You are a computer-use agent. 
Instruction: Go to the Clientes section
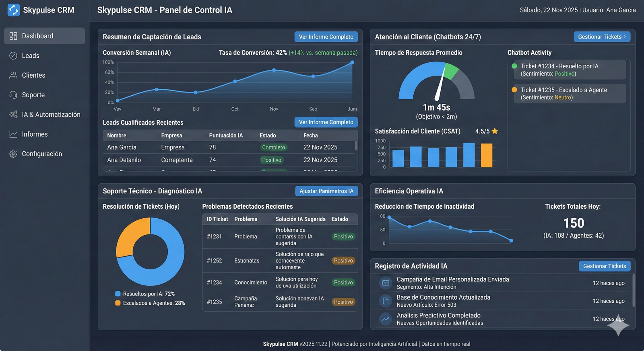[33, 75]
